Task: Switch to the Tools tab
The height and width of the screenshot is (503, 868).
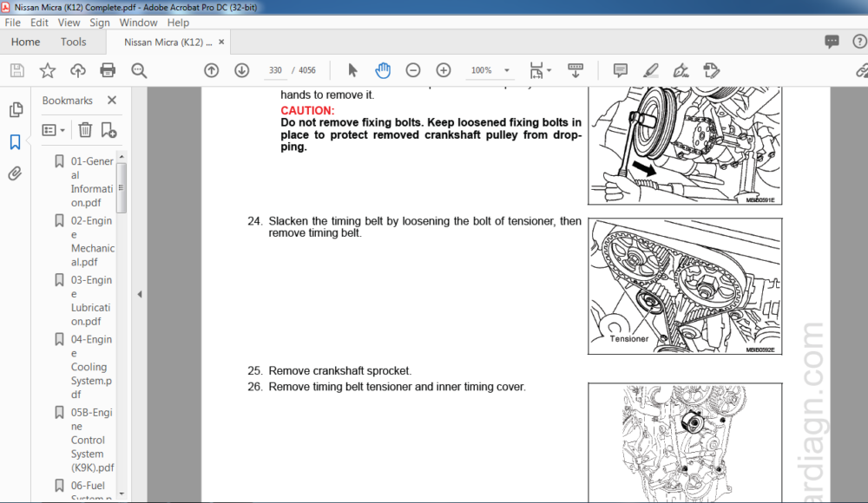Action: (x=74, y=42)
